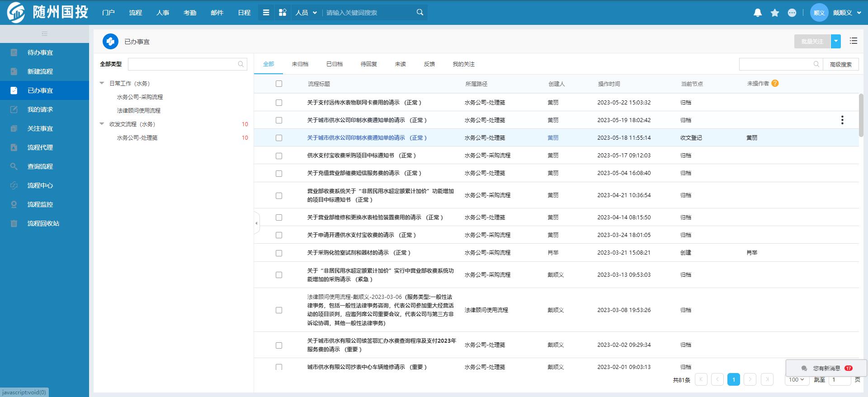Click the search magnifier in top bar
Viewport: 868px width, 397px height.
(420, 13)
